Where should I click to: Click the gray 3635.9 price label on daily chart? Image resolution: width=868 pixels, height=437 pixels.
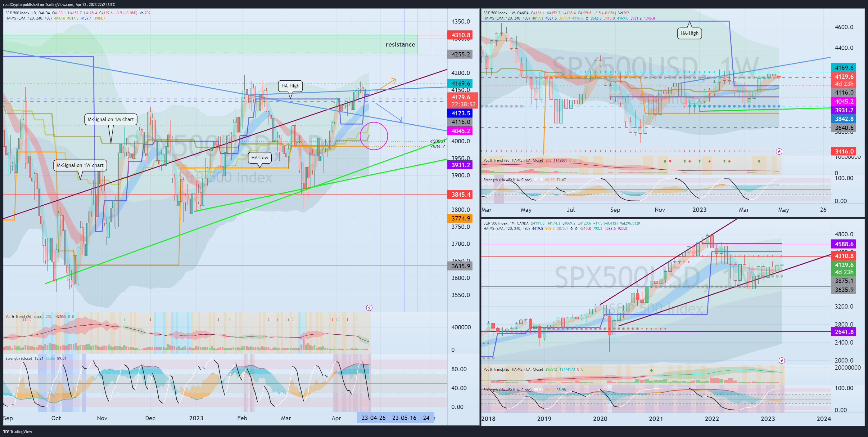(460, 266)
